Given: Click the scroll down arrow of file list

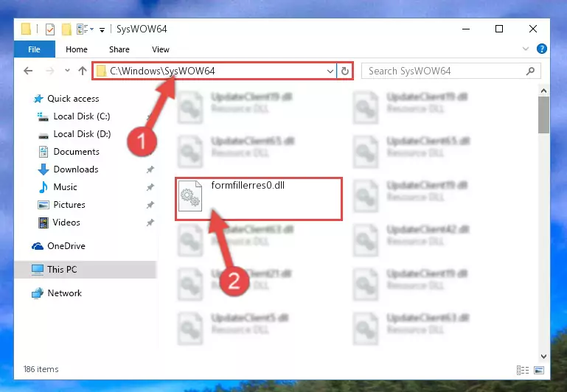Looking at the screenshot, I should click(x=543, y=356).
